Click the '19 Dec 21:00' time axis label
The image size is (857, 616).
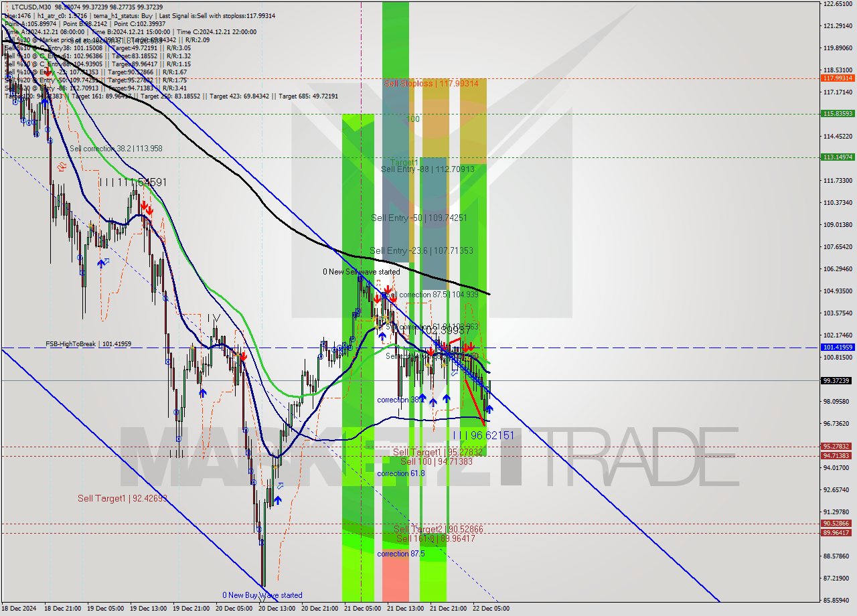coord(191,609)
